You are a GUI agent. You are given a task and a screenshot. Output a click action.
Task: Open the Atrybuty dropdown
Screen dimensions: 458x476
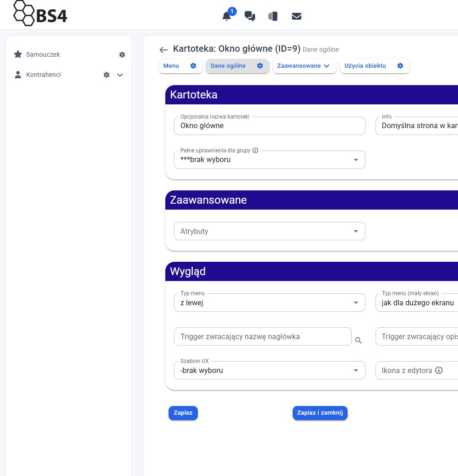(x=270, y=231)
